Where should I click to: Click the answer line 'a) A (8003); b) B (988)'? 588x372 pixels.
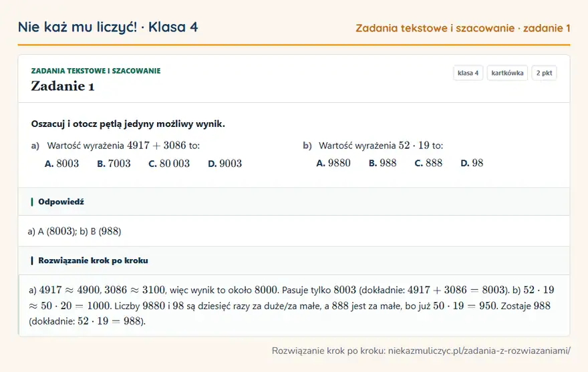click(x=74, y=231)
